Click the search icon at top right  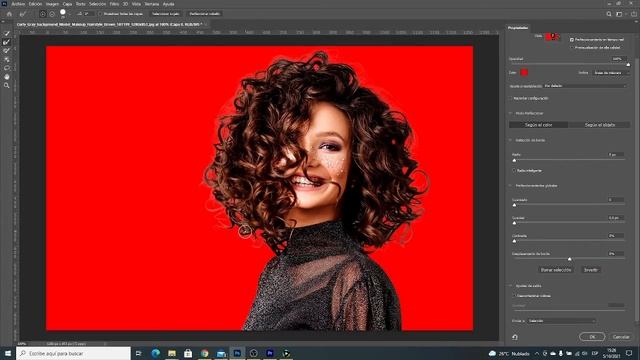[x=609, y=14]
